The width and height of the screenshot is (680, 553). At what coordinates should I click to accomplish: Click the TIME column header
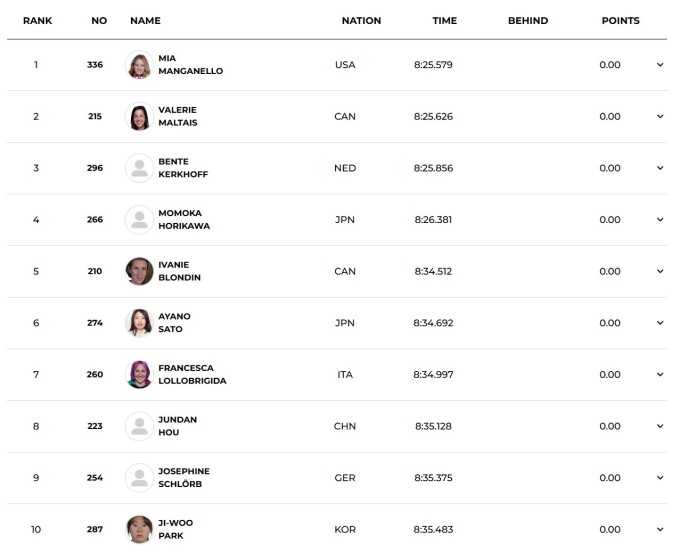coord(445,21)
